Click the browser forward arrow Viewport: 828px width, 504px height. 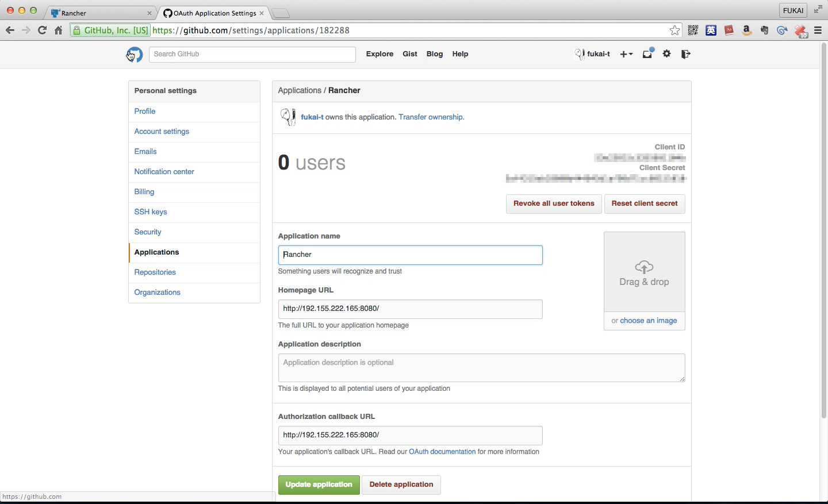pyautogui.click(x=26, y=30)
